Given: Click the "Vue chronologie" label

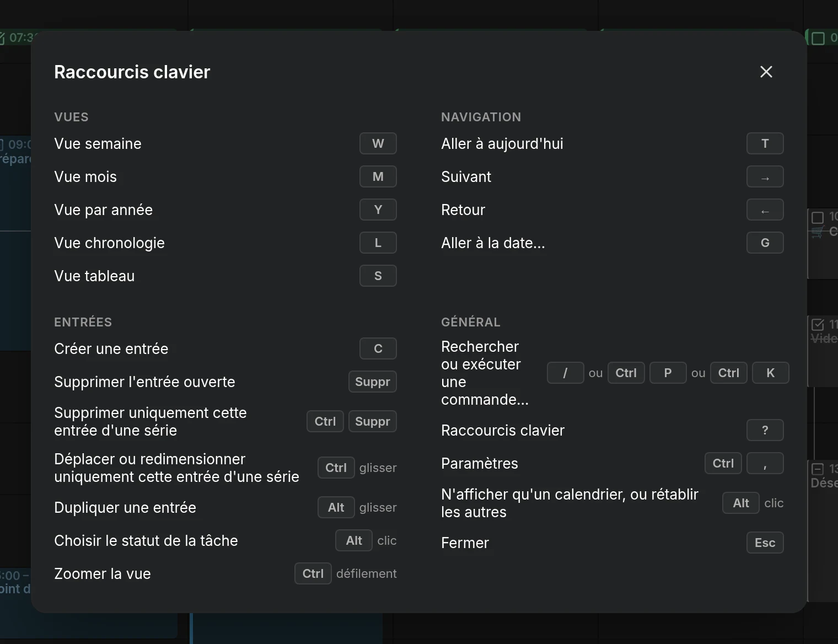Looking at the screenshot, I should click(109, 243).
